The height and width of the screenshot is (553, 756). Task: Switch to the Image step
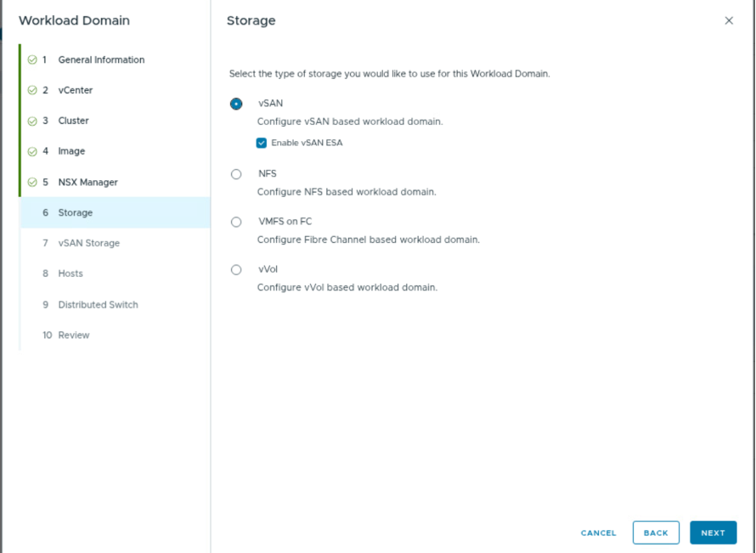[71, 152]
